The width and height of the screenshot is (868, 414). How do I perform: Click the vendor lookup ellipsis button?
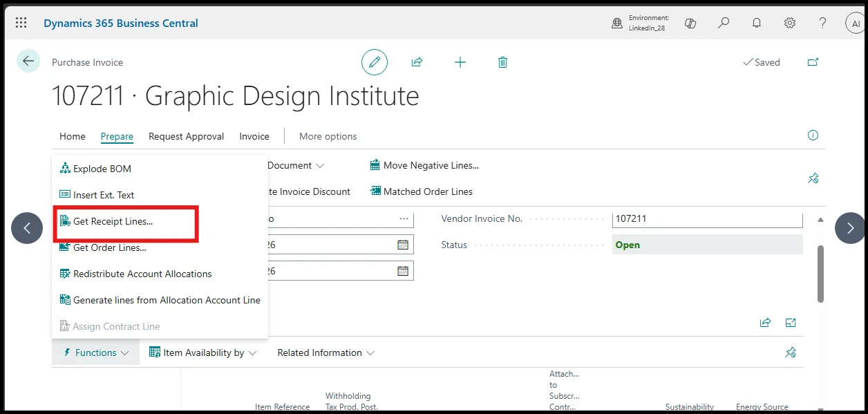(x=404, y=218)
